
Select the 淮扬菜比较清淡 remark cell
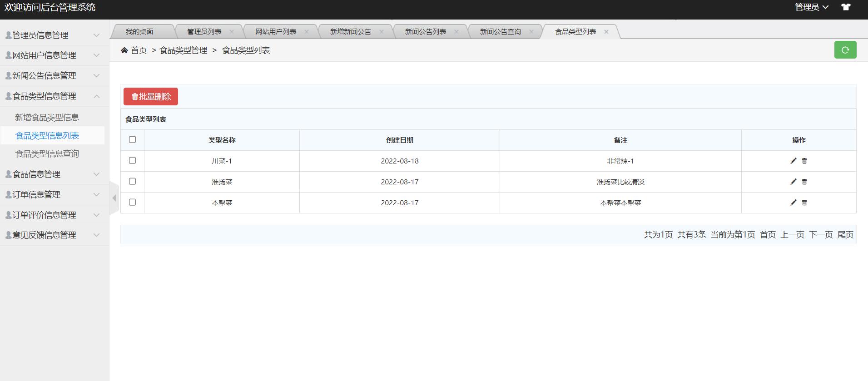(x=620, y=182)
